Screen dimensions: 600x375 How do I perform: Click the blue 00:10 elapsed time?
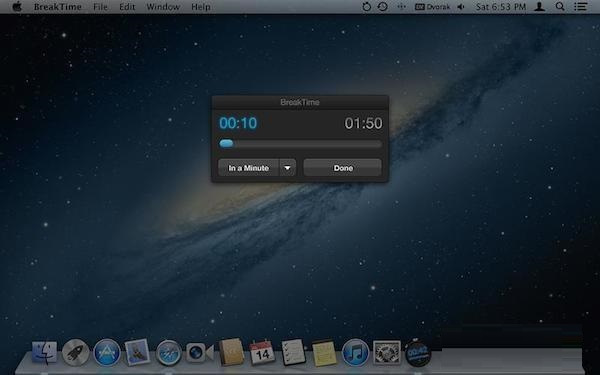point(238,123)
